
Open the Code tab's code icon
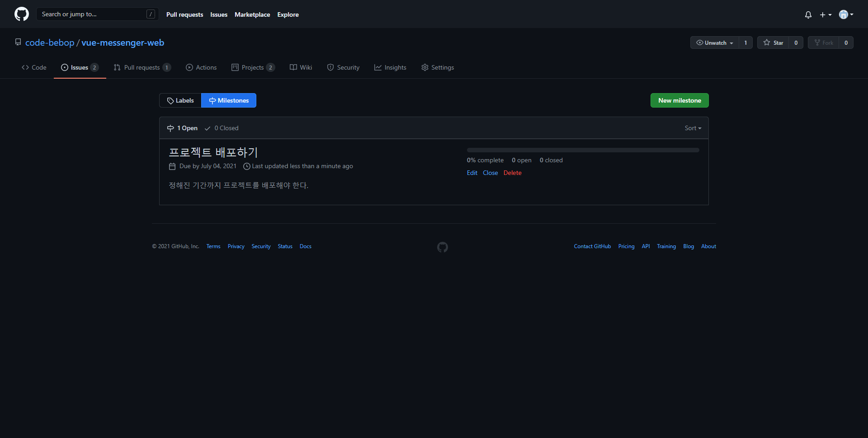click(26, 67)
